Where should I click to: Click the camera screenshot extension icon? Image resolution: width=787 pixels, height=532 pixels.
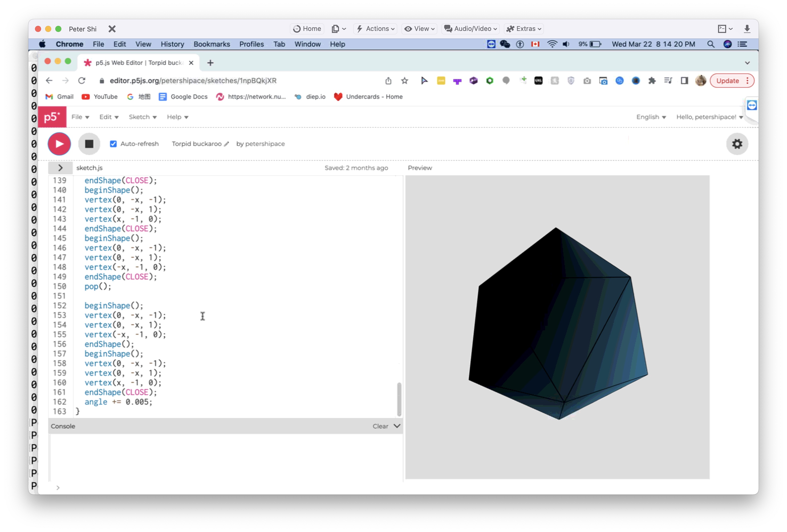pyautogui.click(x=587, y=81)
